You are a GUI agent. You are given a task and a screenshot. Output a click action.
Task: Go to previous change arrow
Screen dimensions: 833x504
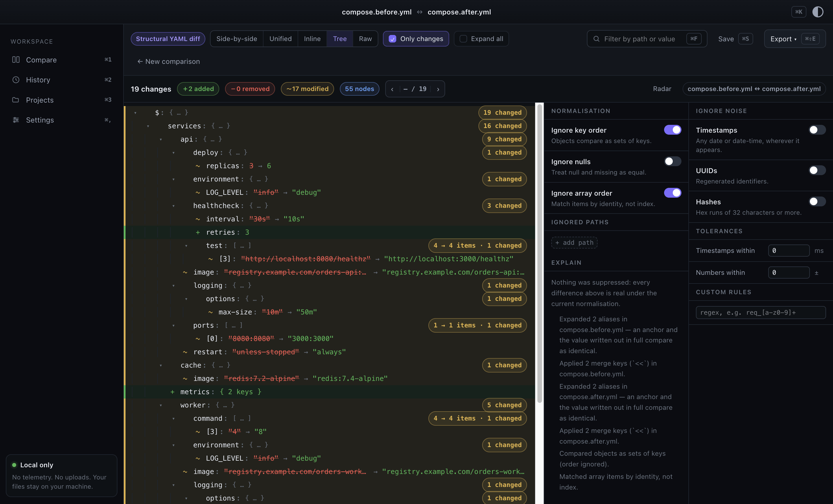pyautogui.click(x=392, y=89)
